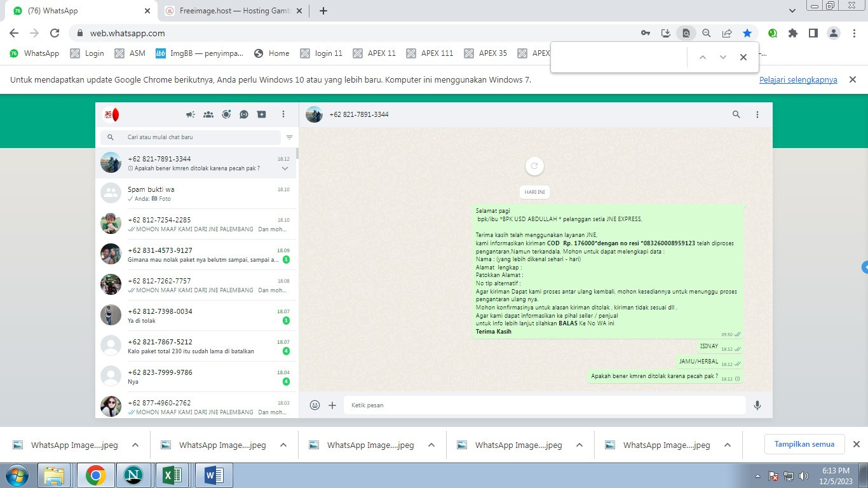868x488 pixels.
Task: Click the install app icon in address bar
Action: (x=666, y=33)
